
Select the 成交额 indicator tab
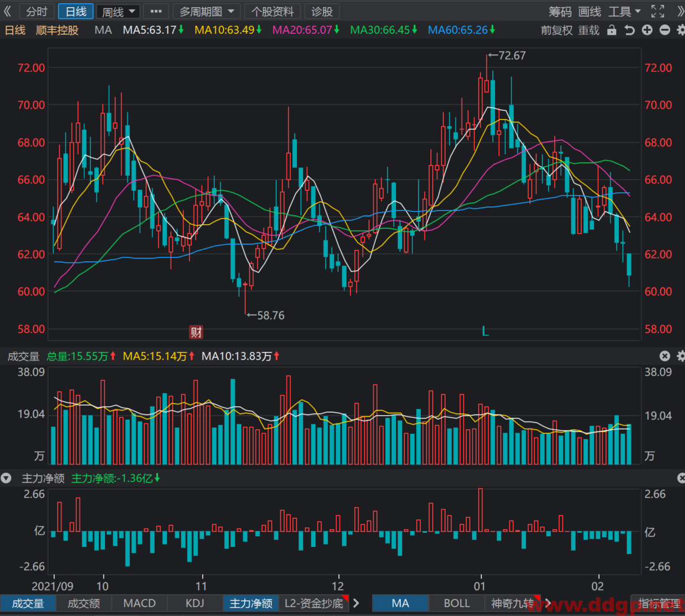[x=84, y=604]
